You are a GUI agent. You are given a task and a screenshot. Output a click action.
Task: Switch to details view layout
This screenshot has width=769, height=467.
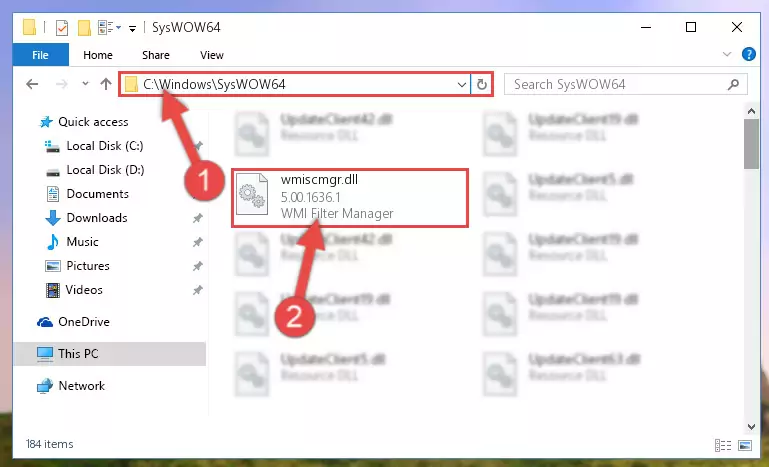pyautogui.click(x=723, y=445)
